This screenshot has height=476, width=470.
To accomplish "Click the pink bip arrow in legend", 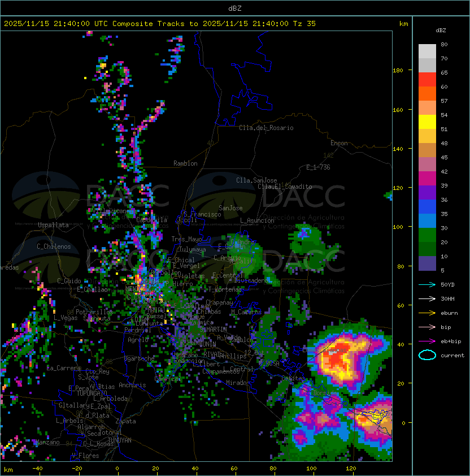I will (427, 327).
